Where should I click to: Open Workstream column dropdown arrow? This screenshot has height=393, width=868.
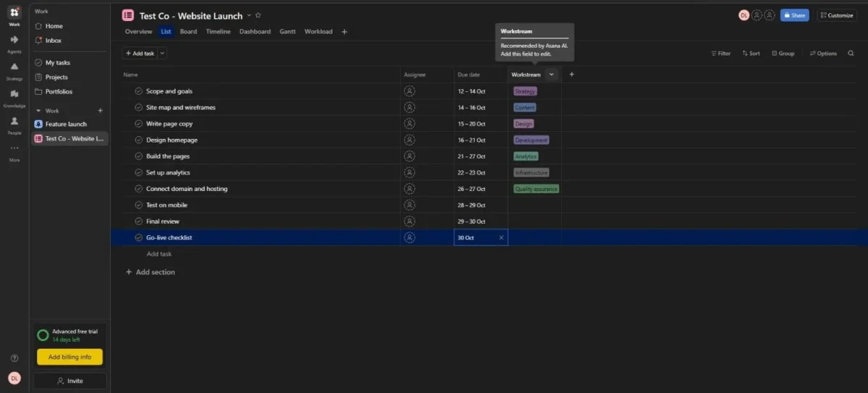tap(551, 74)
